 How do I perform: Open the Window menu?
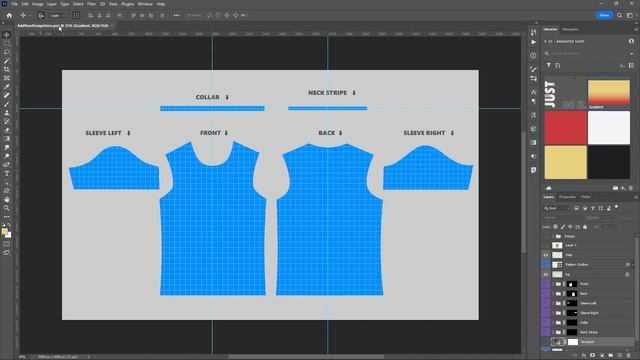(145, 4)
